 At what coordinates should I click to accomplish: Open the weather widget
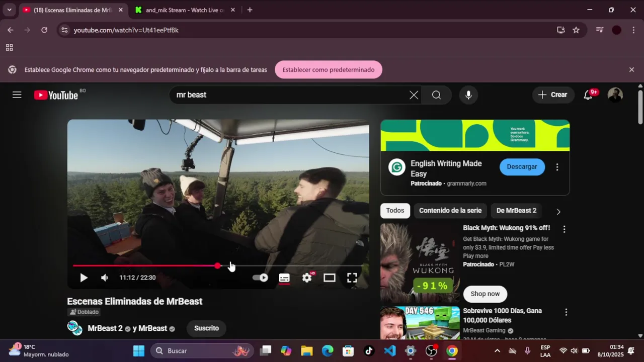point(38,350)
